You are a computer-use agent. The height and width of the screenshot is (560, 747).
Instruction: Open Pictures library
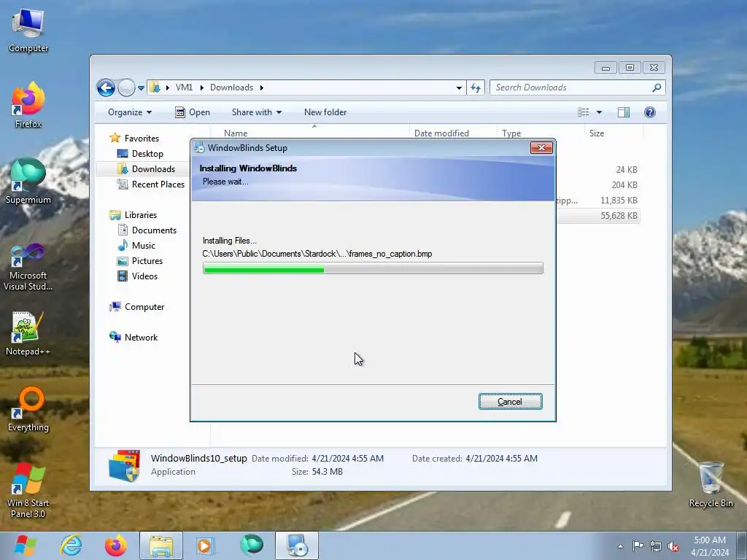click(x=141, y=261)
